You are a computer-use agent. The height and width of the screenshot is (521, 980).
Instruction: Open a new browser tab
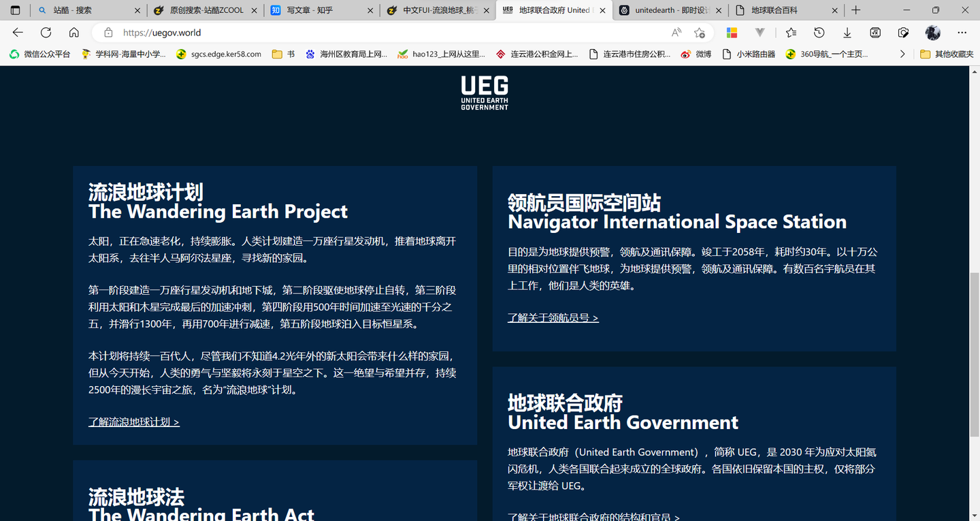(x=855, y=10)
